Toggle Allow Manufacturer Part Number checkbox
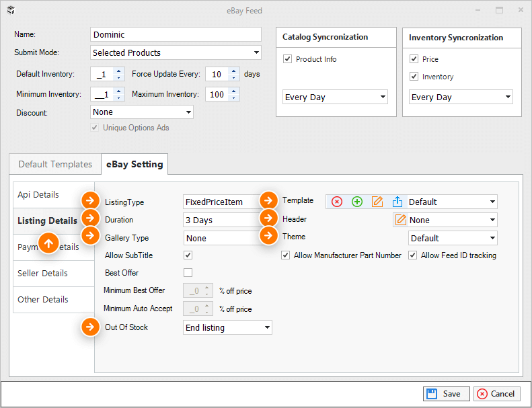The image size is (532, 408). click(x=285, y=255)
